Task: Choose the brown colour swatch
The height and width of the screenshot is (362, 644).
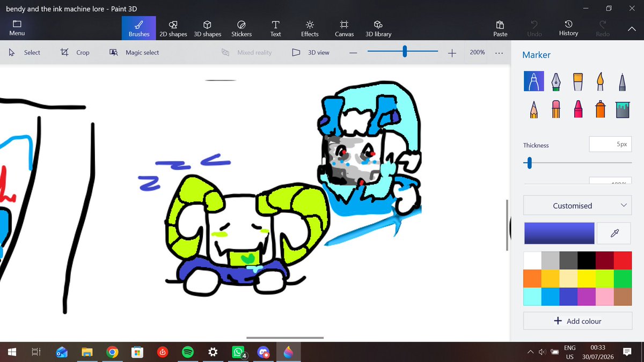Action: click(623, 296)
